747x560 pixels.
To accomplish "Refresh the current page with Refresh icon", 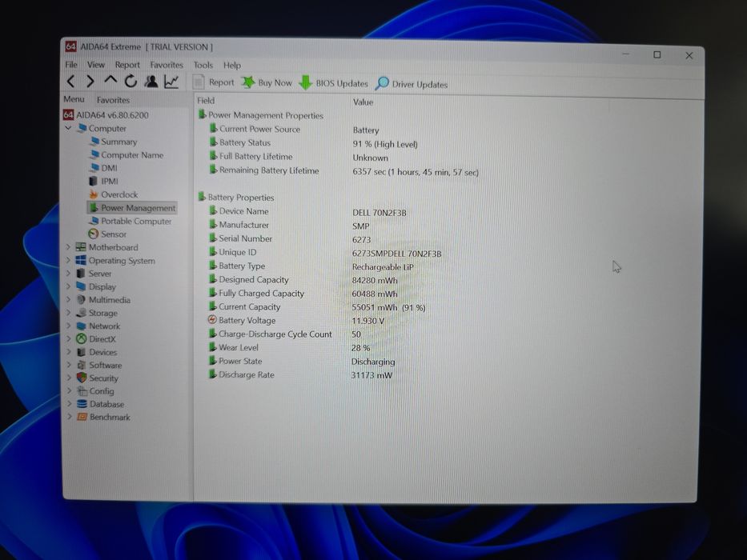I will pos(131,82).
